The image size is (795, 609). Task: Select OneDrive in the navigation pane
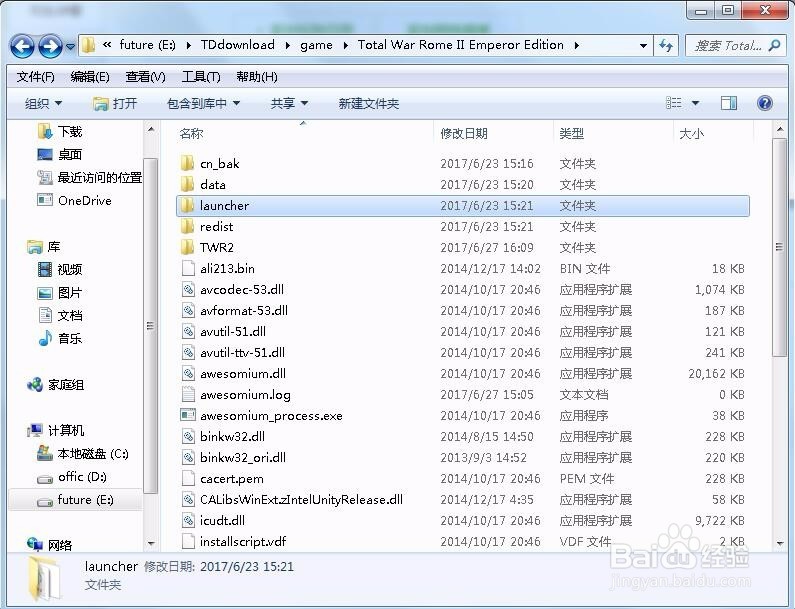75,200
